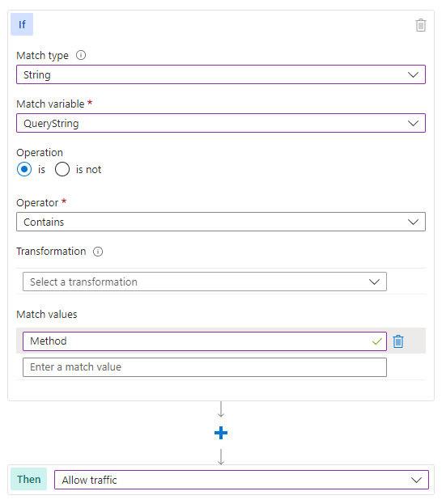
Task: Click the Match type info icon
Action: [81, 55]
